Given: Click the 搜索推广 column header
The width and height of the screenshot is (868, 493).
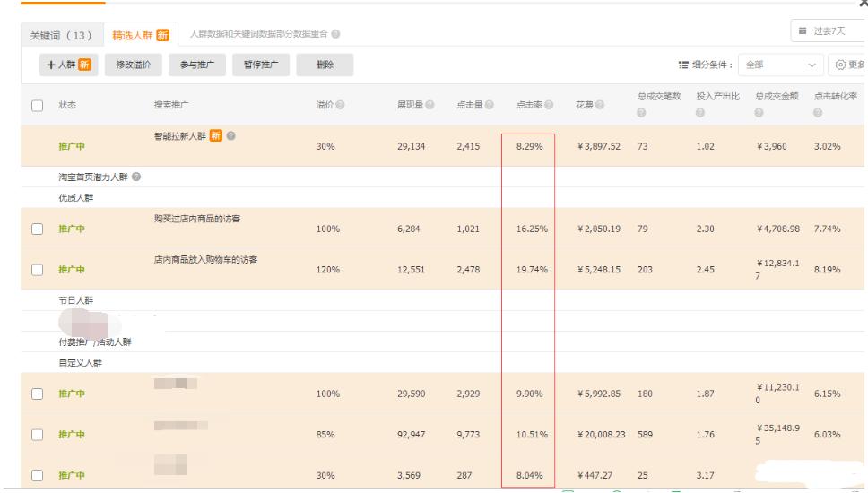Looking at the screenshot, I should [171, 105].
